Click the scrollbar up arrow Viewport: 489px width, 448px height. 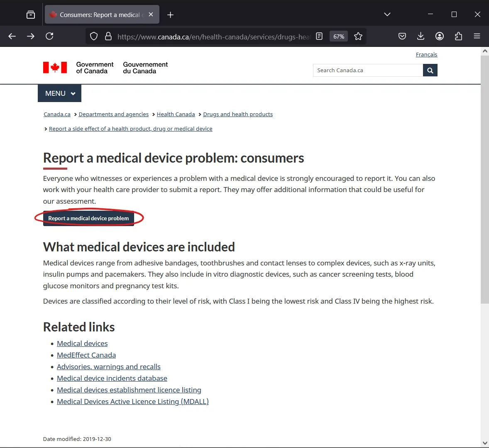[484, 51]
